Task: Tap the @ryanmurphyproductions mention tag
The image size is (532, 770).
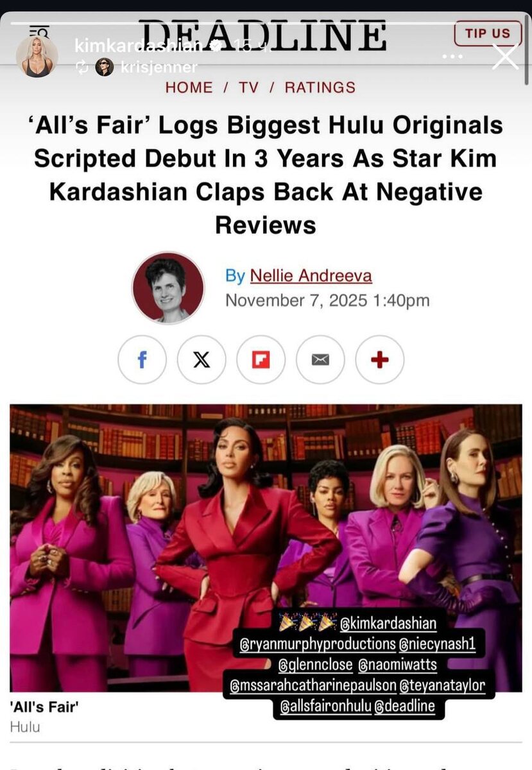Action: (x=318, y=644)
